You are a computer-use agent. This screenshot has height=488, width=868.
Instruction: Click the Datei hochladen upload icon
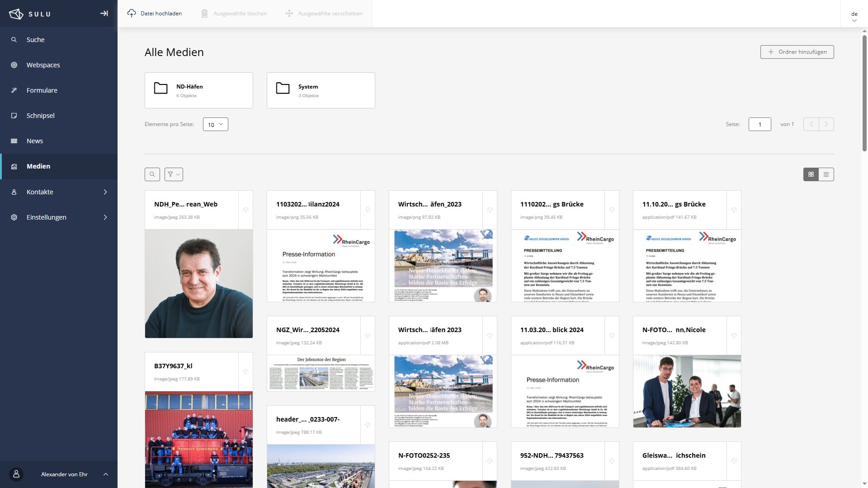coord(132,14)
